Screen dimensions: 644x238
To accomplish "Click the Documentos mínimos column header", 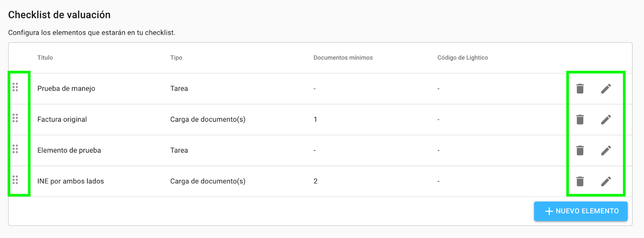I will click(x=343, y=58).
